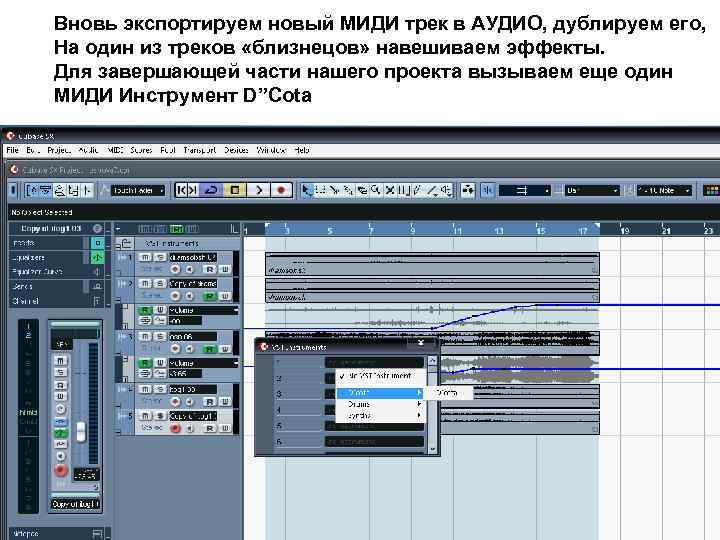720x540 pixels.
Task: Select the Draw pencil tool
Action: click(418, 190)
